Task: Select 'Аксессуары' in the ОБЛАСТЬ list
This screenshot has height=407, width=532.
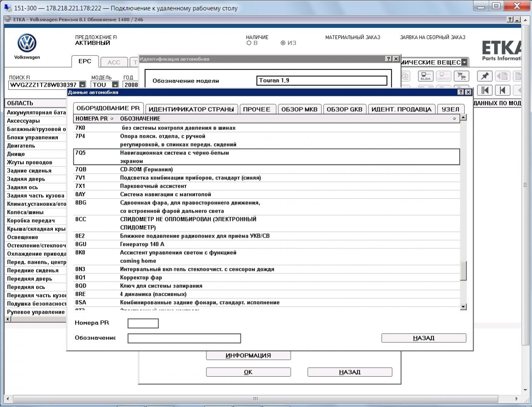Action: pos(36,121)
